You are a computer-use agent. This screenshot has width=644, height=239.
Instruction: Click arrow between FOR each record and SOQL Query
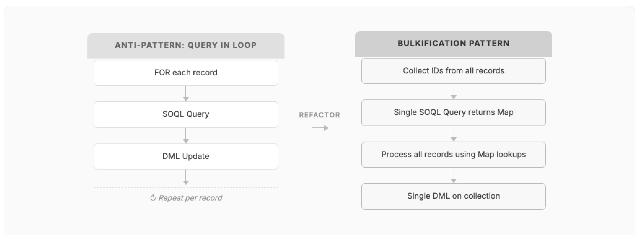tap(186, 94)
